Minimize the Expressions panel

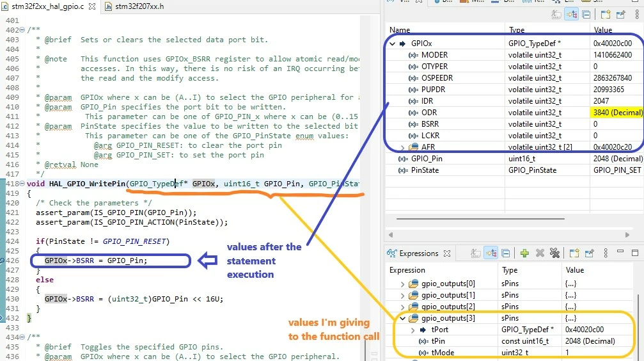pyautogui.click(x=620, y=252)
